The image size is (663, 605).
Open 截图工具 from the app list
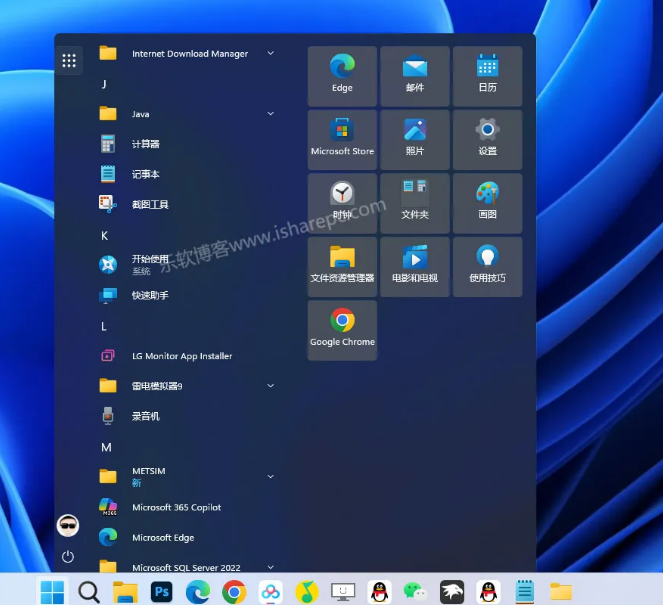pyautogui.click(x=150, y=204)
